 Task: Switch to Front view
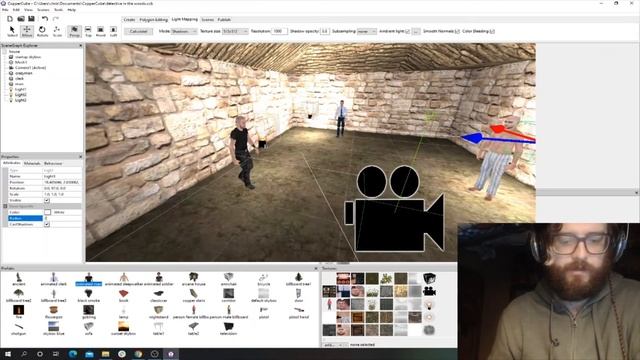[100, 31]
